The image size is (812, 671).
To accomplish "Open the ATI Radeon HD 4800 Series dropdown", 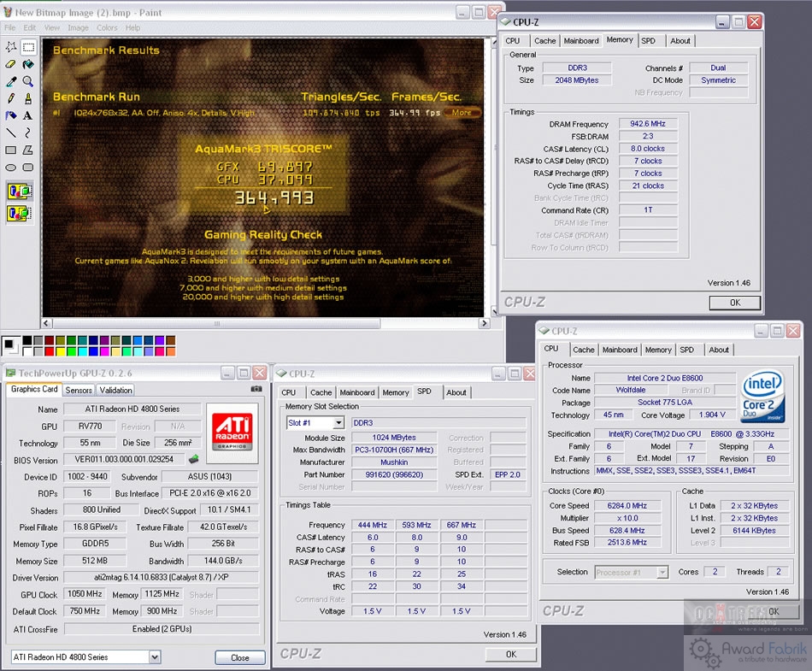I will (155, 657).
